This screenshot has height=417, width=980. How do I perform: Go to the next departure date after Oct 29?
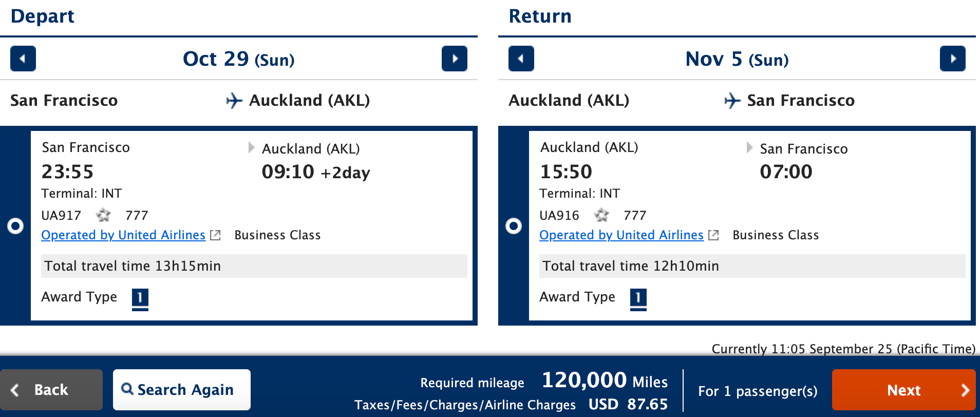pos(454,59)
